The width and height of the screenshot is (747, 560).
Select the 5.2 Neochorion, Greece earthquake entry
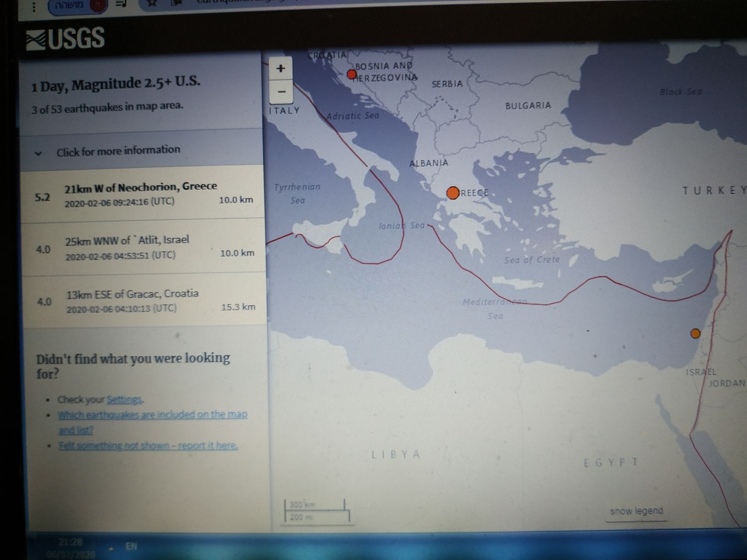pos(142,193)
